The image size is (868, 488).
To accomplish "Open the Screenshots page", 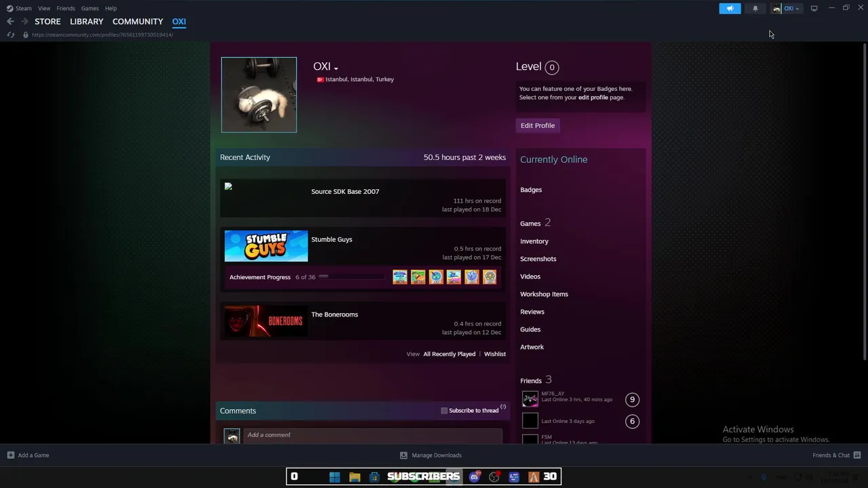I will [x=538, y=259].
